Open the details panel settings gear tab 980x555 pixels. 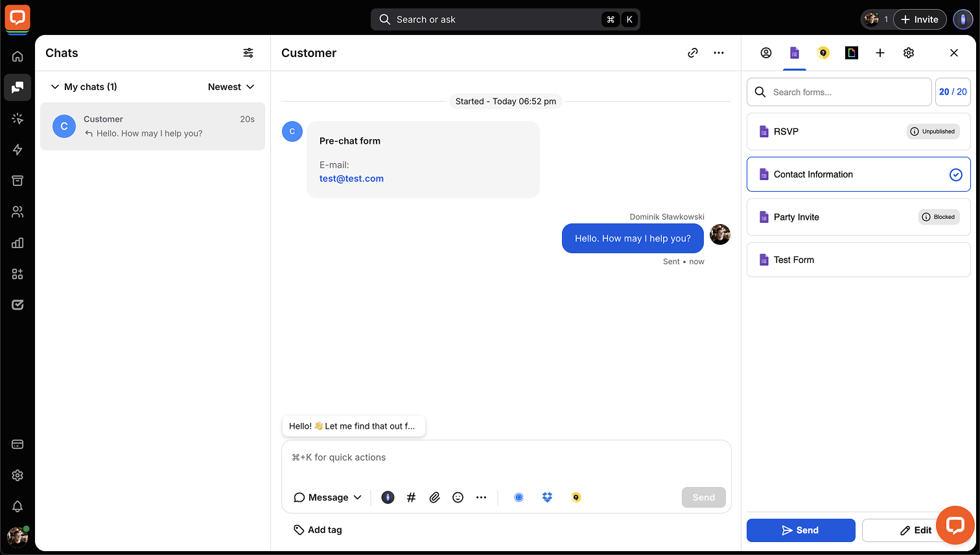pos(909,53)
